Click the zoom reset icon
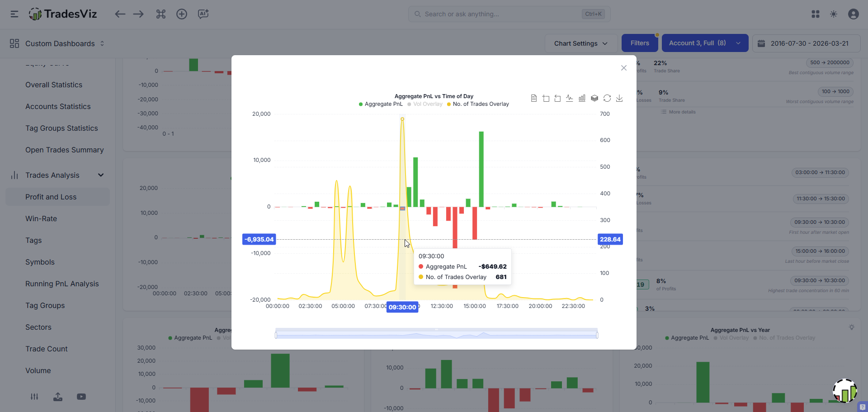868x412 pixels. coord(557,98)
